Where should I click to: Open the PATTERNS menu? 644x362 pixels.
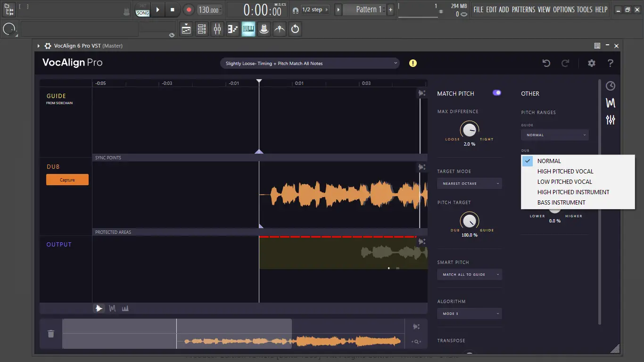(x=523, y=9)
